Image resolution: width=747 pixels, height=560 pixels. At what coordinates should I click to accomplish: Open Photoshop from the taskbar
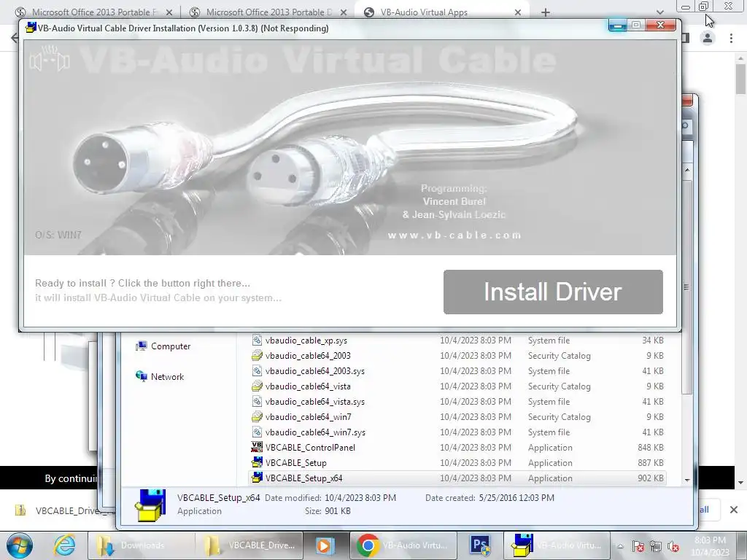click(480, 545)
